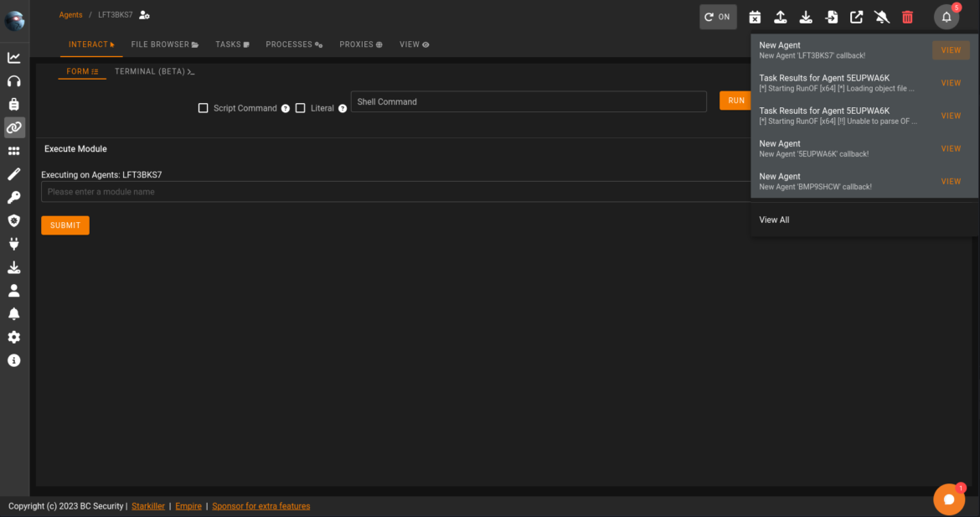Screen dimensions: 980x517
Task: Click into the Shell Command input field
Action: pos(528,101)
